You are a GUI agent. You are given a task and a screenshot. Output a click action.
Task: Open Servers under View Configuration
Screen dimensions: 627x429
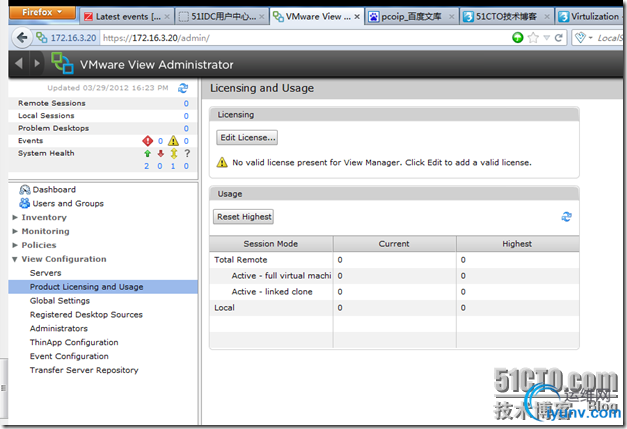coord(46,273)
